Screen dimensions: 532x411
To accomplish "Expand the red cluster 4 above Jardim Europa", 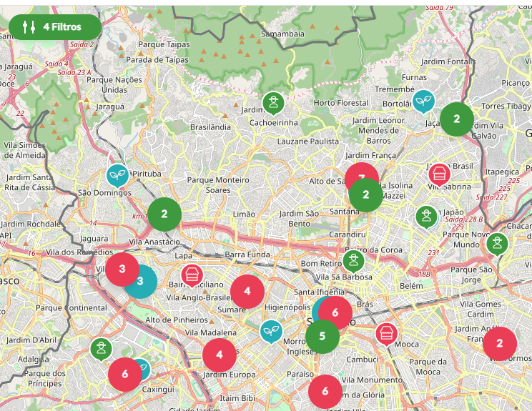I will [x=220, y=355].
